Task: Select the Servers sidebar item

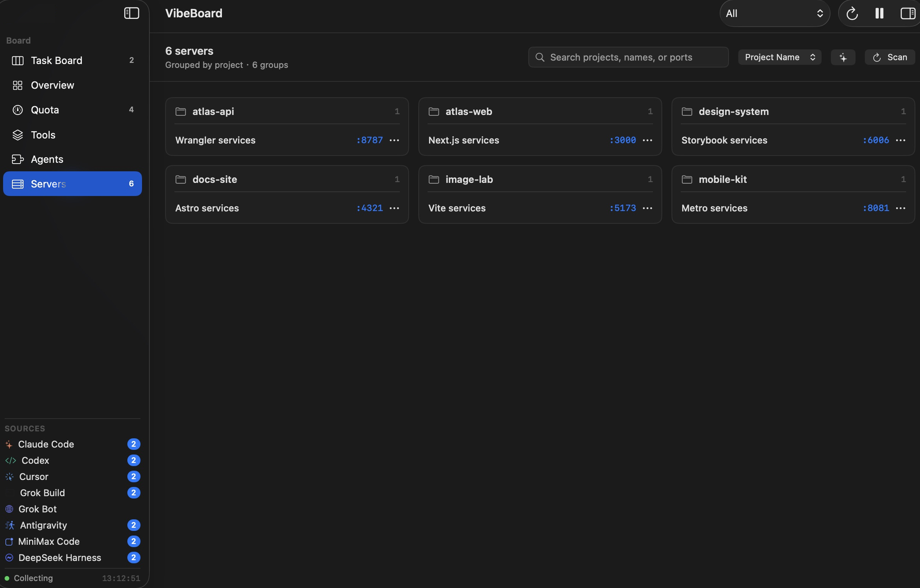Action: [73, 184]
